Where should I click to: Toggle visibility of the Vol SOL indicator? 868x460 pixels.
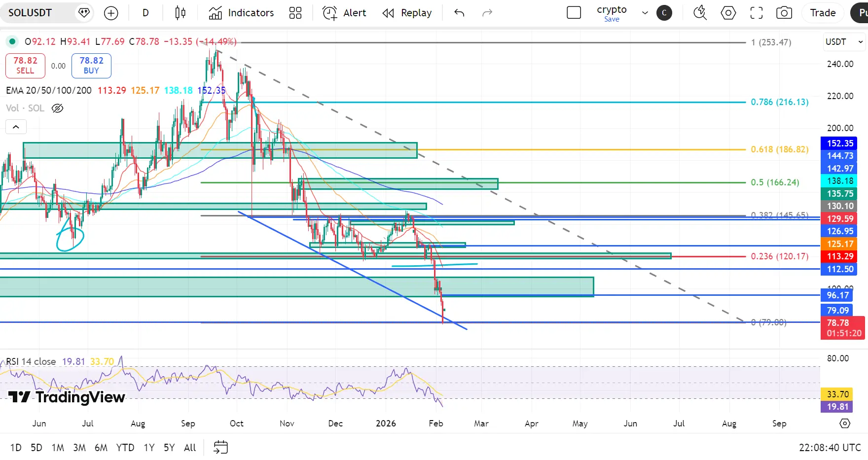[x=58, y=108]
